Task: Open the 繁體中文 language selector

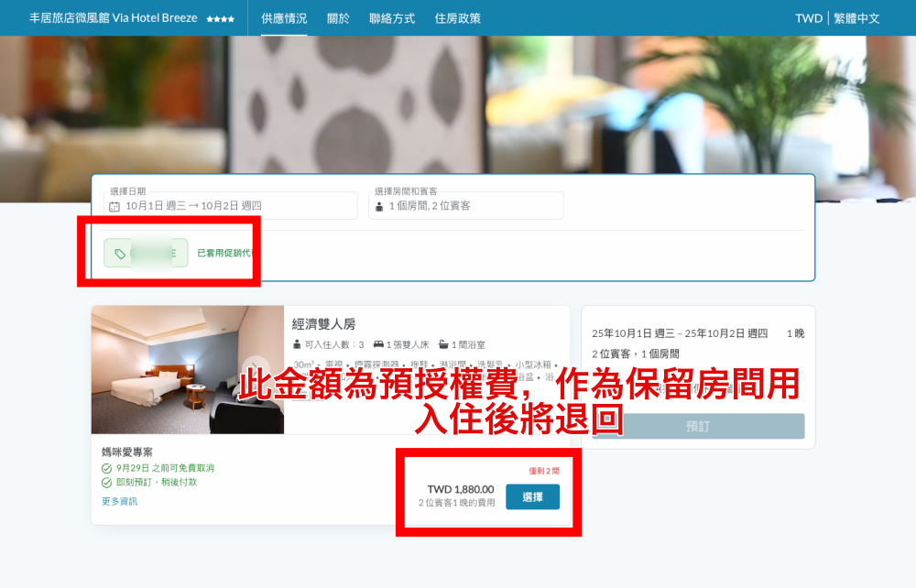Action: 856,18
